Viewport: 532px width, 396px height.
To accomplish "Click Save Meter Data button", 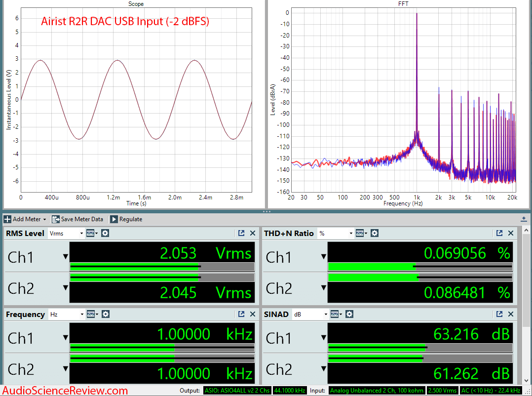I will (x=77, y=219).
